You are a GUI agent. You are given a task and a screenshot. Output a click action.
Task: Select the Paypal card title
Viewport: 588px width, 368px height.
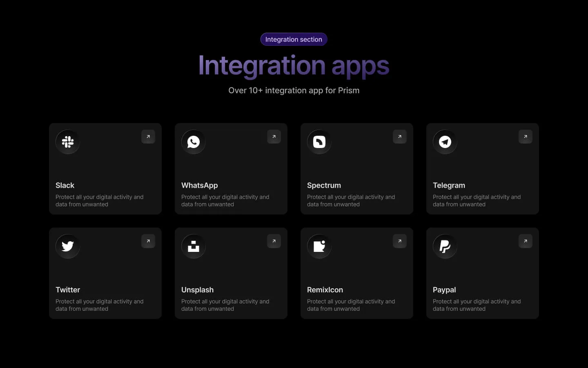point(444,290)
